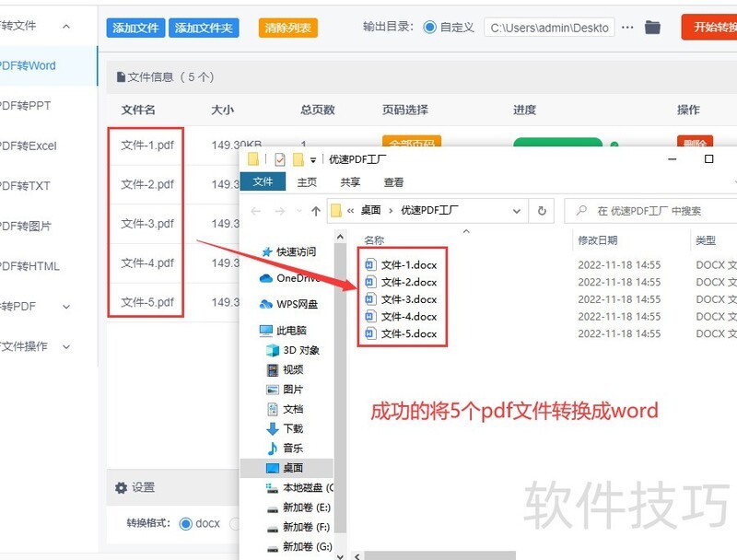
Task: Select PDF转PPT in the sidebar
Action: tap(26, 106)
